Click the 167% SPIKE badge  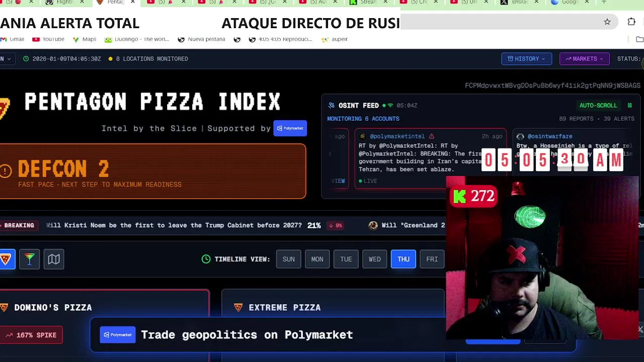pyautogui.click(x=31, y=335)
